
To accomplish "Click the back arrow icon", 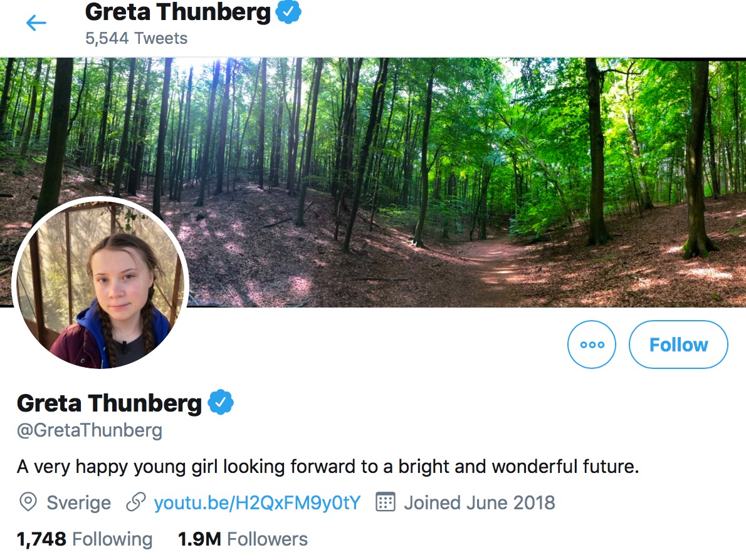I will click(x=36, y=23).
